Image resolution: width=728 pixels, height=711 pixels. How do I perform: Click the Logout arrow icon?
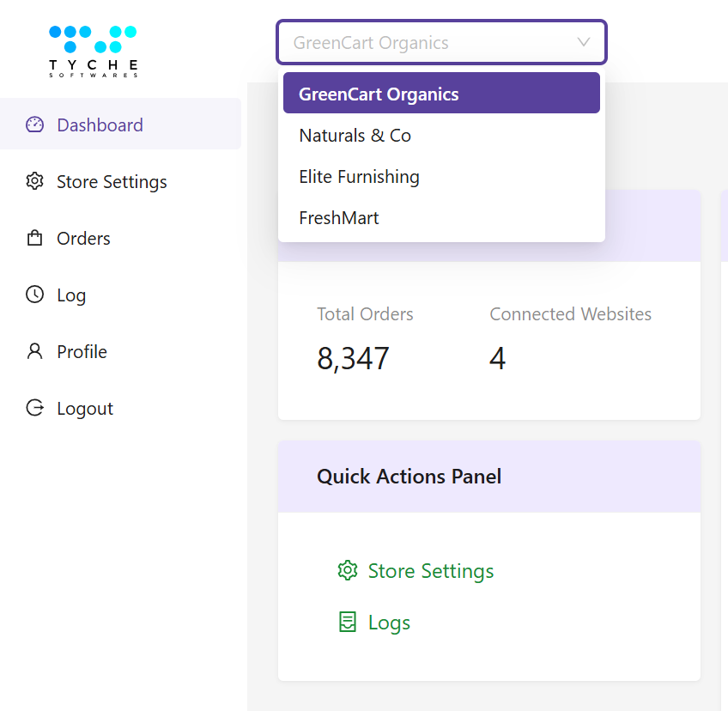click(34, 408)
